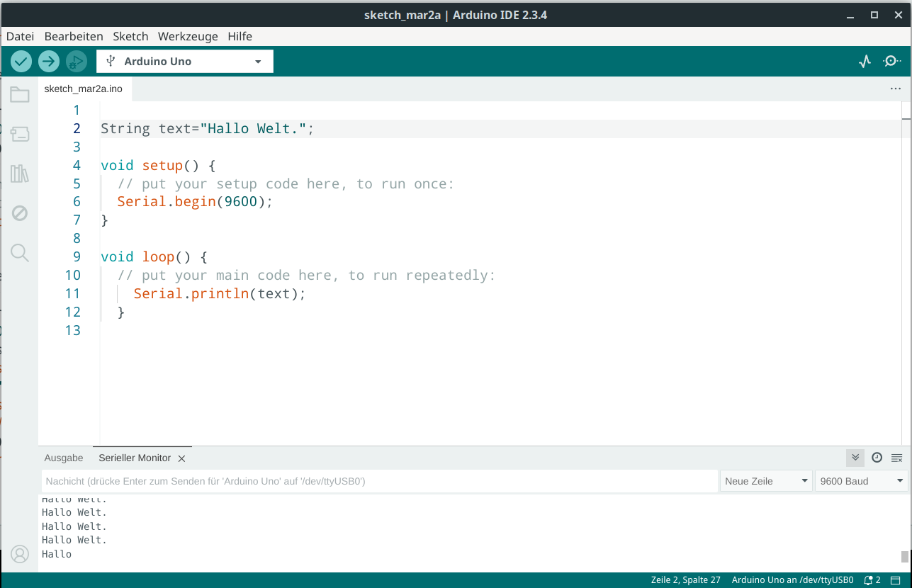Toggle timestamp display in serial monitor
This screenshot has height=588, width=912.
(x=877, y=458)
